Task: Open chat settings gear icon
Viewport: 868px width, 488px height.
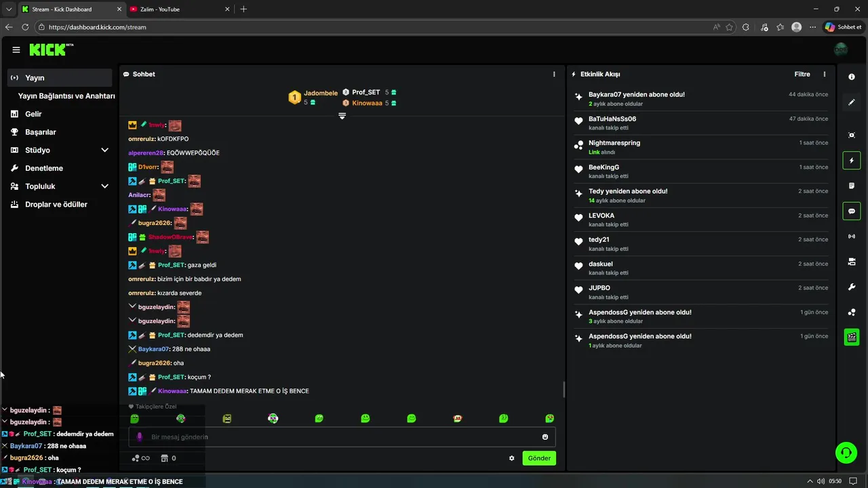Action: [512, 458]
